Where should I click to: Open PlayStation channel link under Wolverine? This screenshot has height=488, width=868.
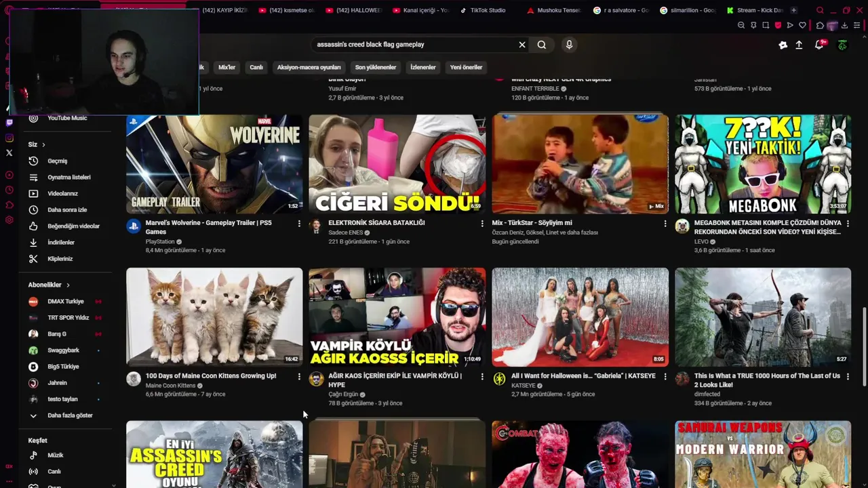point(160,242)
